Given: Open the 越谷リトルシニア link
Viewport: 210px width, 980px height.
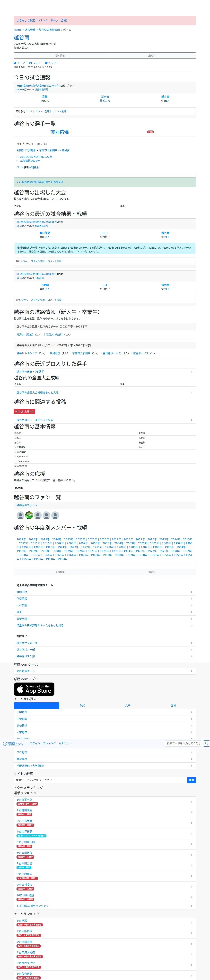Looking at the screenshot, I should click(27, 353).
